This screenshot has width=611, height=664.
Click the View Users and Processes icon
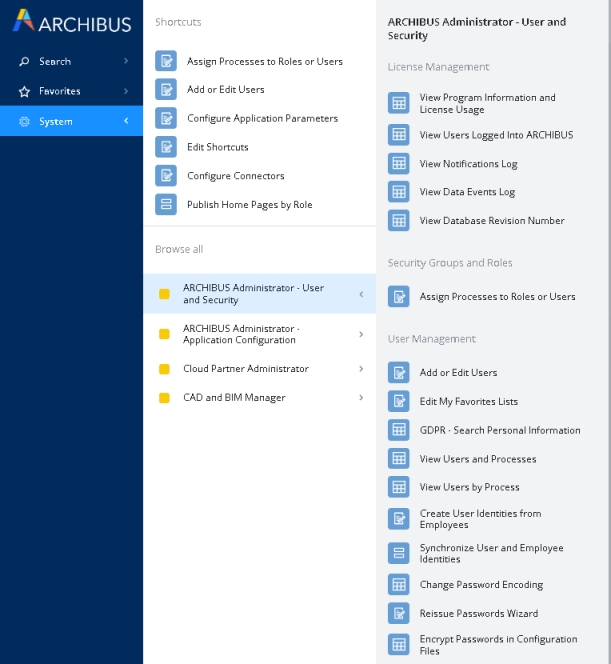coord(399,459)
